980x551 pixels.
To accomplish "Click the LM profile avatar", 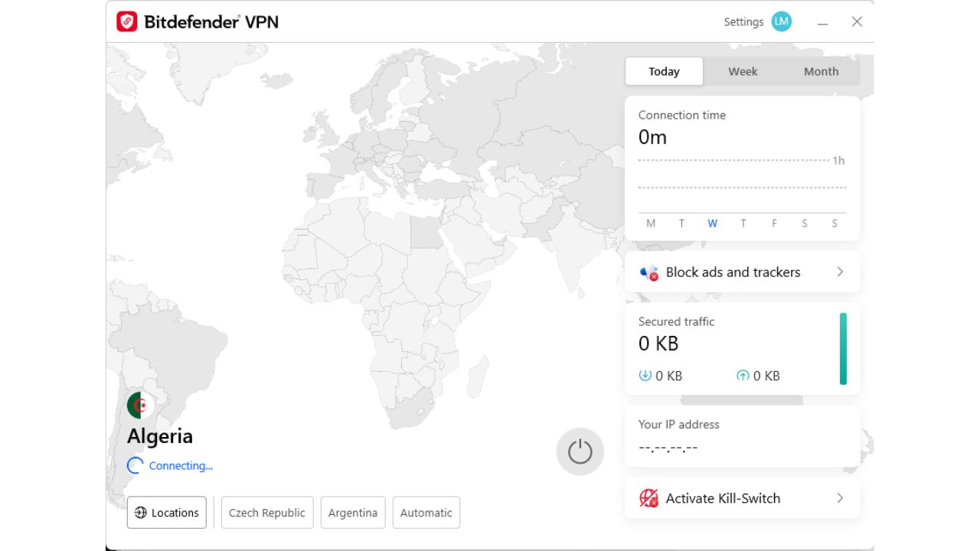I will (x=780, y=21).
